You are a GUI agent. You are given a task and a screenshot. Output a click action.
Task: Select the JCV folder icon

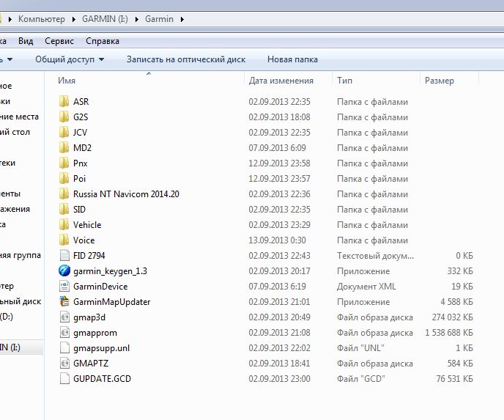pyautogui.click(x=64, y=133)
